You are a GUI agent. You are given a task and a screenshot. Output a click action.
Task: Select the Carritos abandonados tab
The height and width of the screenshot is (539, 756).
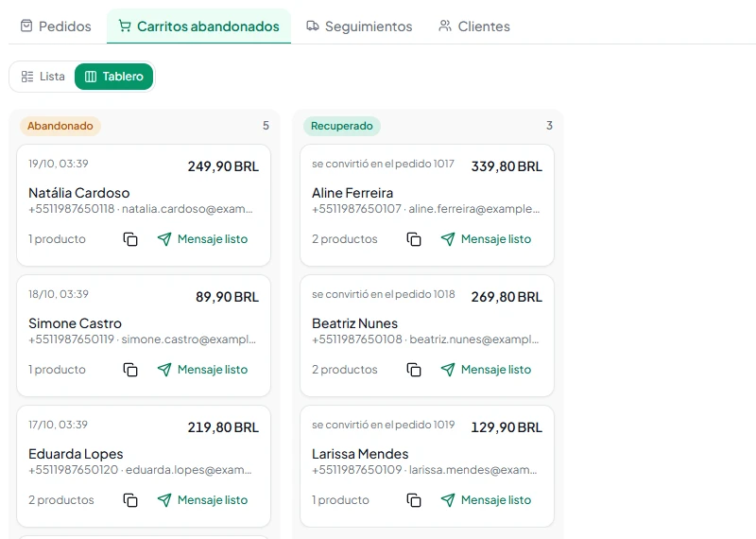click(x=198, y=26)
